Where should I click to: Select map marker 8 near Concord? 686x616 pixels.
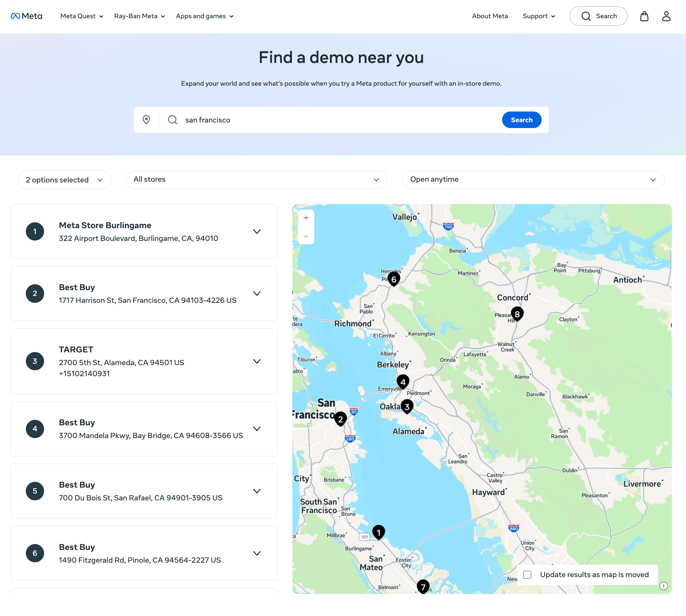[x=517, y=314]
